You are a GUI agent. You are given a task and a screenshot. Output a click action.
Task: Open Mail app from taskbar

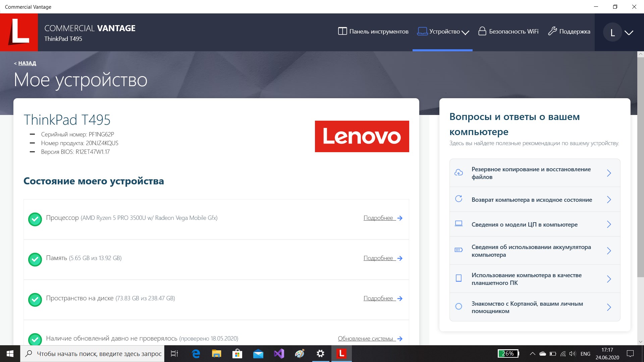258,354
